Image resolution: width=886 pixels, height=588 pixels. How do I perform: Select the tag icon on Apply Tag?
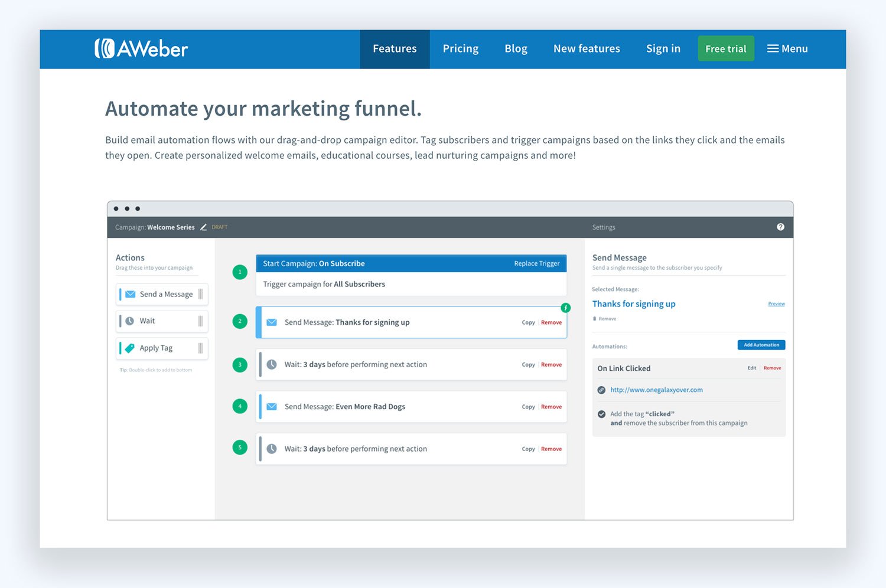[x=129, y=348]
